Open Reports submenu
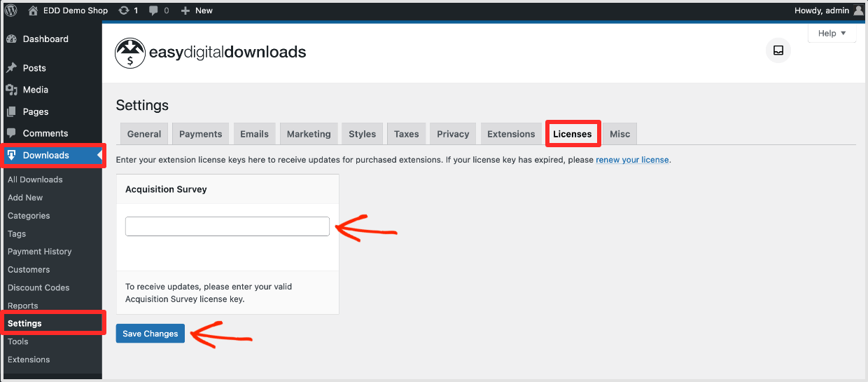This screenshot has height=382, width=868. (x=23, y=306)
